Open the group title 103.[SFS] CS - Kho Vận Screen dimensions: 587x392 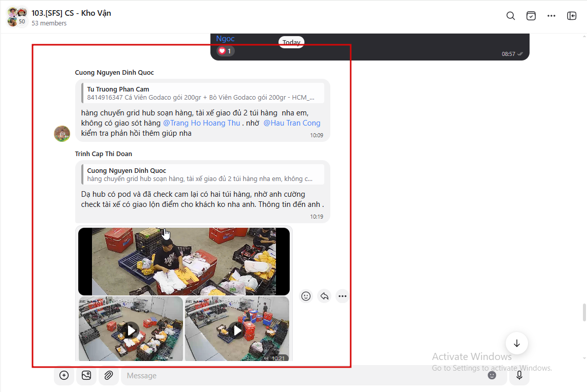(x=71, y=13)
